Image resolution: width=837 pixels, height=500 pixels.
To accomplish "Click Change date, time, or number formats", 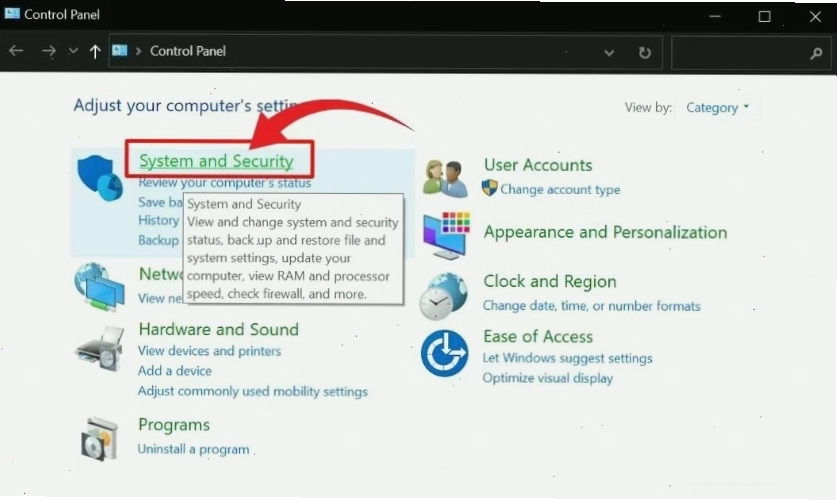I will [x=591, y=306].
